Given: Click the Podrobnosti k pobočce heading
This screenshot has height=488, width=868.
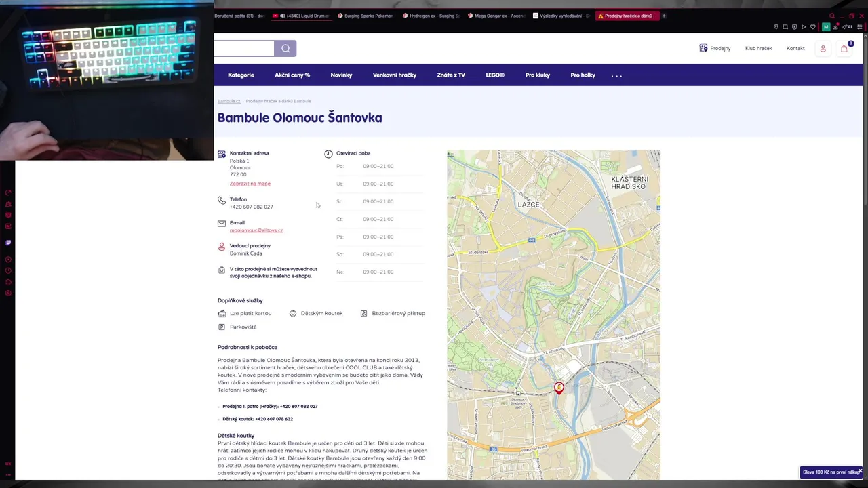Looking at the screenshot, I should 248,347.
